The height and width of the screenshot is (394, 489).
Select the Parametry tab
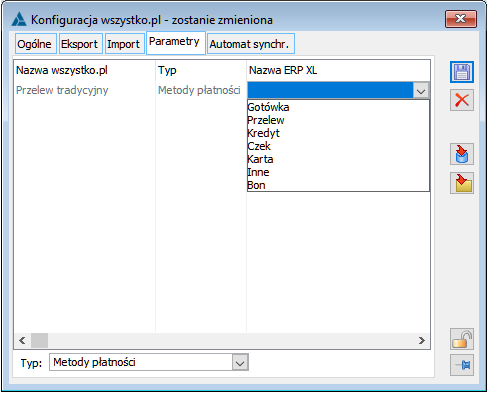[x=175, y=42]
